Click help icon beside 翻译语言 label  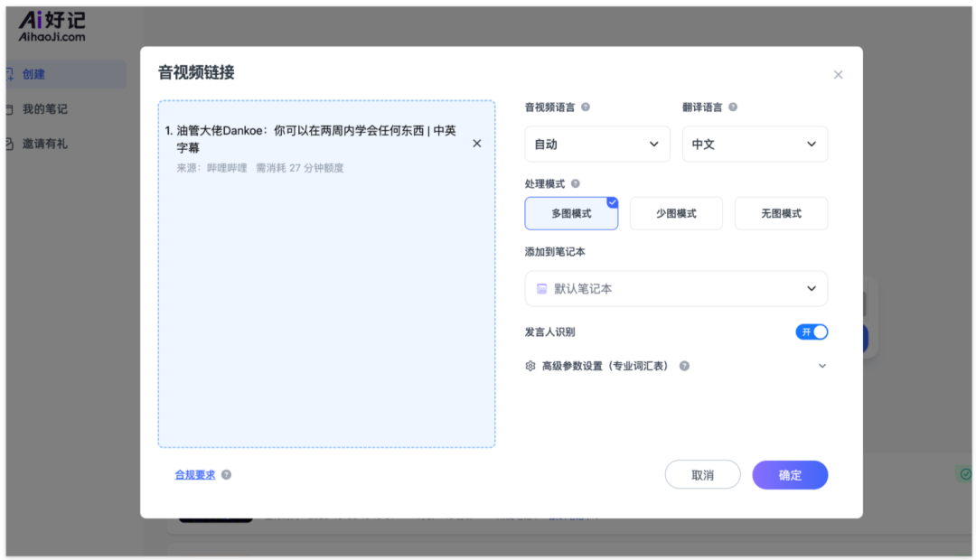pyautogui.click(x=733, y=107)
